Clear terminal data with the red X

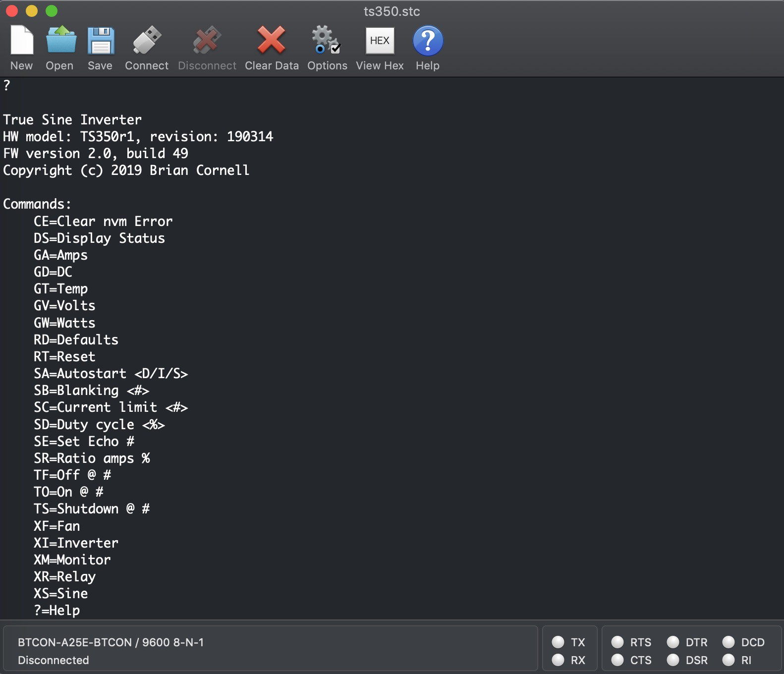pyautogui.click(x=272, y=40)
